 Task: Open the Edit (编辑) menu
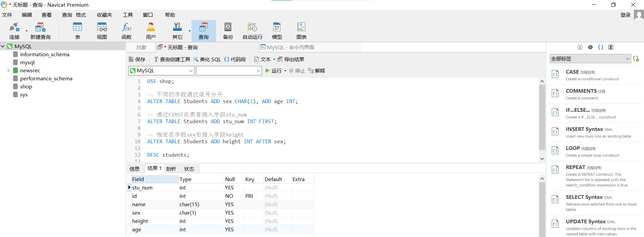click(27, 15)
